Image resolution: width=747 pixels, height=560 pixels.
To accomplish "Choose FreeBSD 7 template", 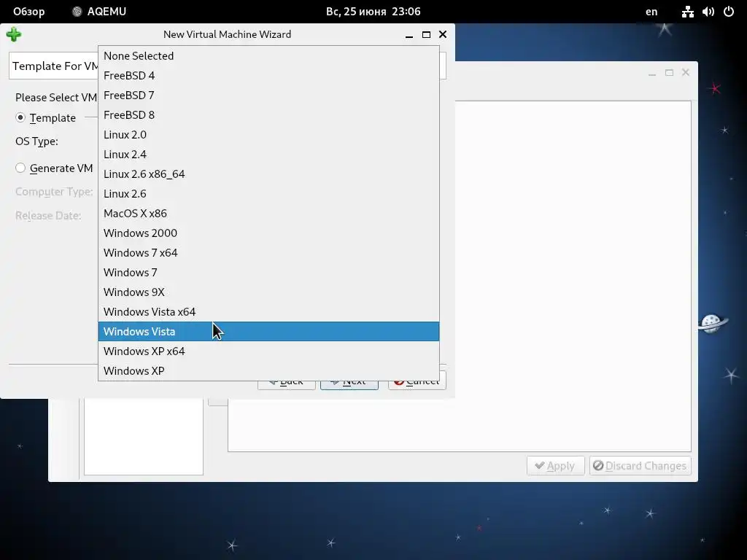I will pyautogui.click(x=268, y=96).
